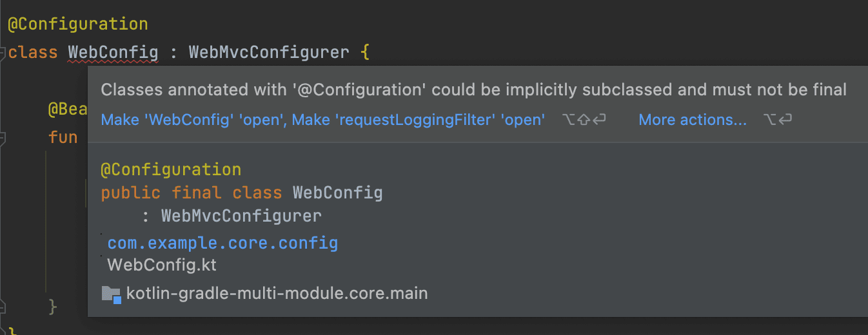
Task: Click the fun keyword in the editor
Action: coord(63,137)
